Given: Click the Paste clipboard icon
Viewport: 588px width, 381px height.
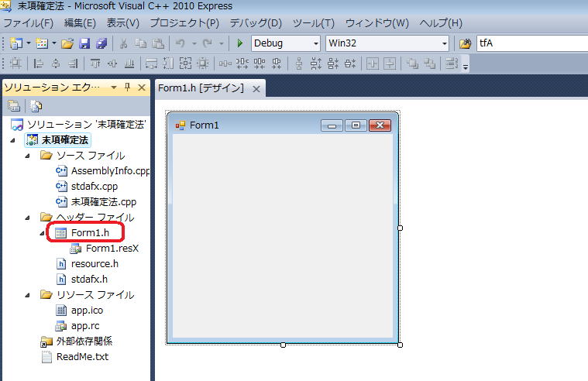Looking at the screenshot, I should pyautogui.click(x=158, y=43).
